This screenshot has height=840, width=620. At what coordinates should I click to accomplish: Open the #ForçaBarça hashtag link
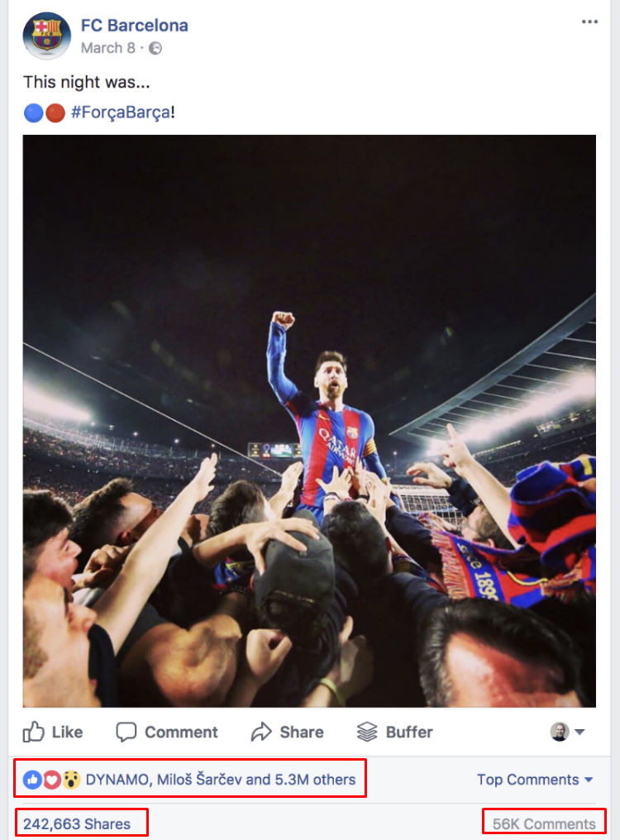pos(121,112)
